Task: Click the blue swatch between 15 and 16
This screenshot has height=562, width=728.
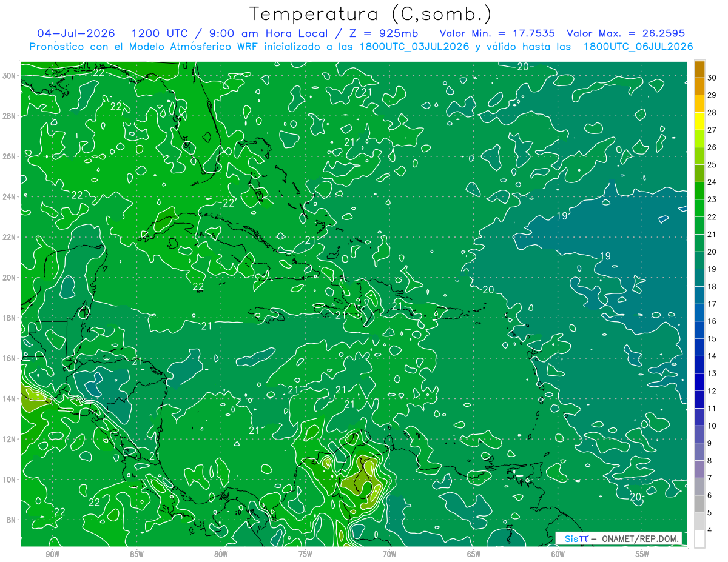Action: coord(699,330)
